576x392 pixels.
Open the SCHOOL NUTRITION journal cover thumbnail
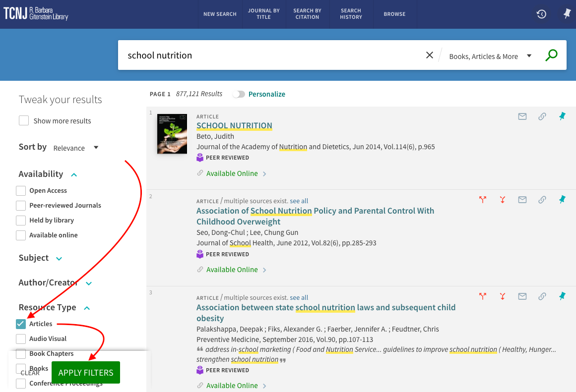pos(172,134)
